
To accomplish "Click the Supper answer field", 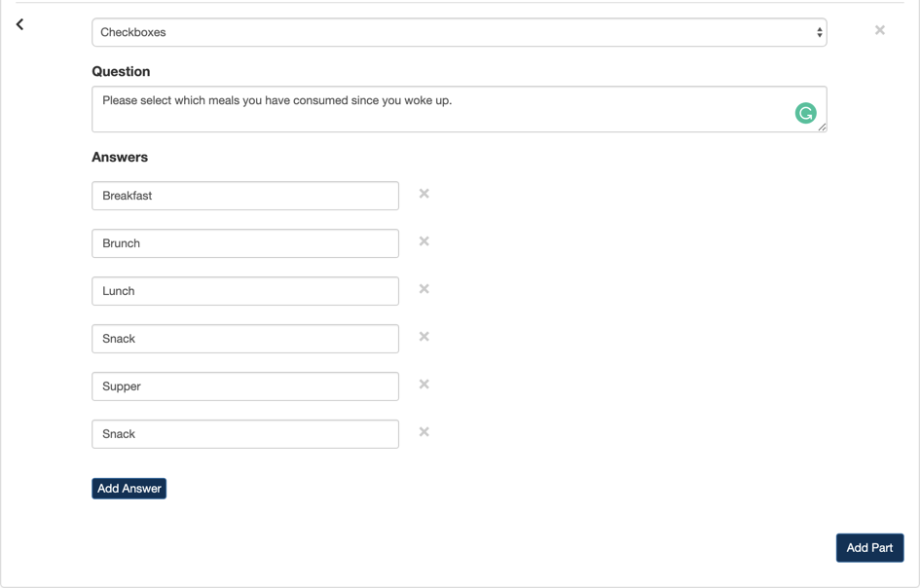I will 245,386.
